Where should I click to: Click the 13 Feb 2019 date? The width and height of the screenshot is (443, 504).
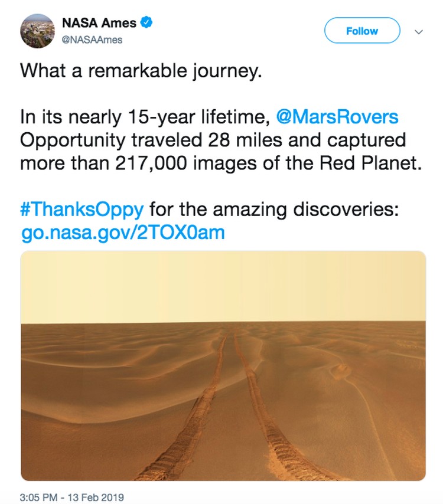click(x=96, y=497)
